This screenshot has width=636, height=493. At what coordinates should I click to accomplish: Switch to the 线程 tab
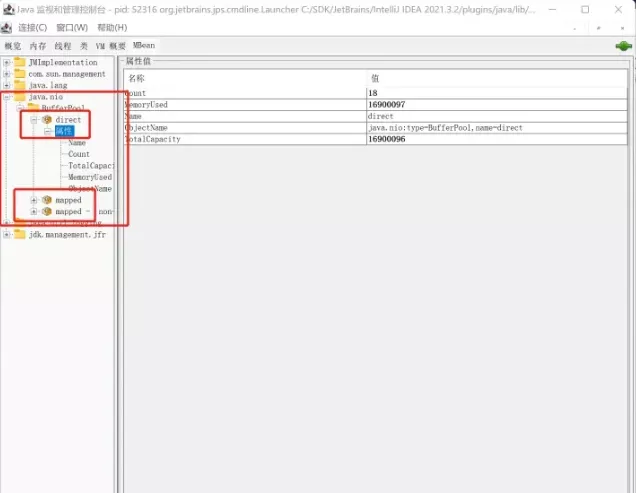[63, 46]
